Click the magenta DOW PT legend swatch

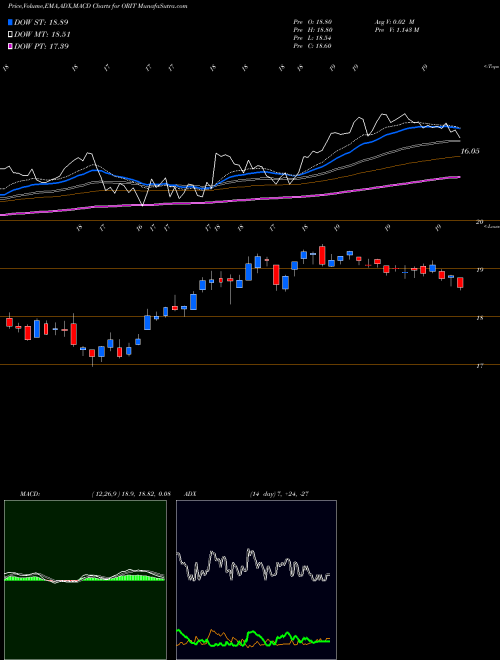pyautogui.click(x=10, y=46)
